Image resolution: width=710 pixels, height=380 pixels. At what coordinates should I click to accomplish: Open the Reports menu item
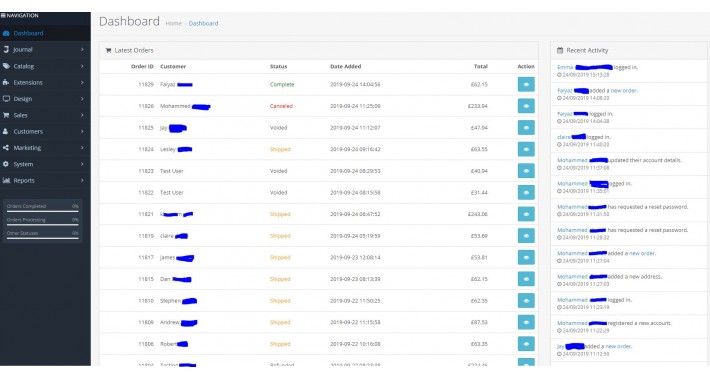tap(45, 180)
